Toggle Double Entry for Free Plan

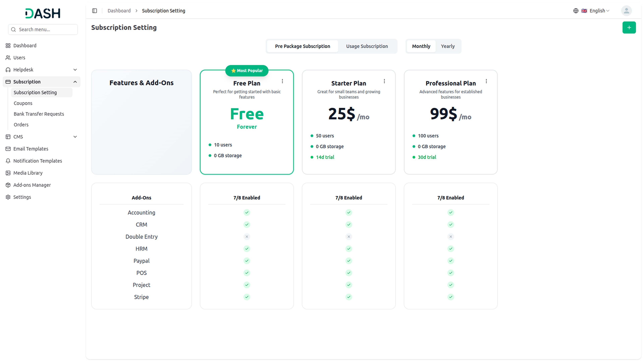coord(247,237)
